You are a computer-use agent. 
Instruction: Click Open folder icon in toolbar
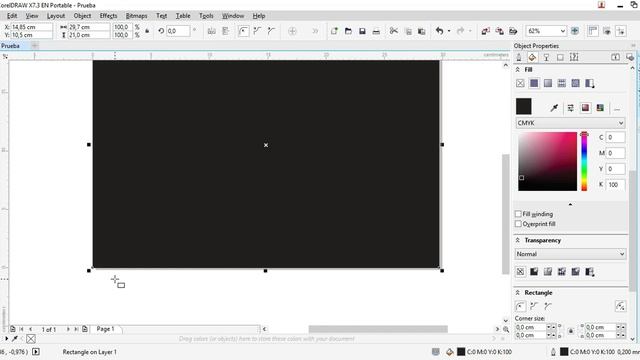pyautogui.click(x=348, y=31)
